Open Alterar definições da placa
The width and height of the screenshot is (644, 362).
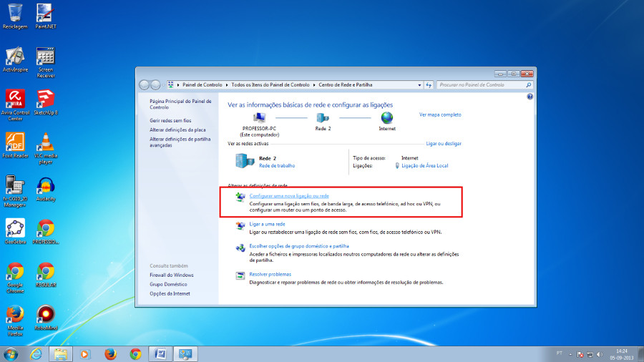177,130
